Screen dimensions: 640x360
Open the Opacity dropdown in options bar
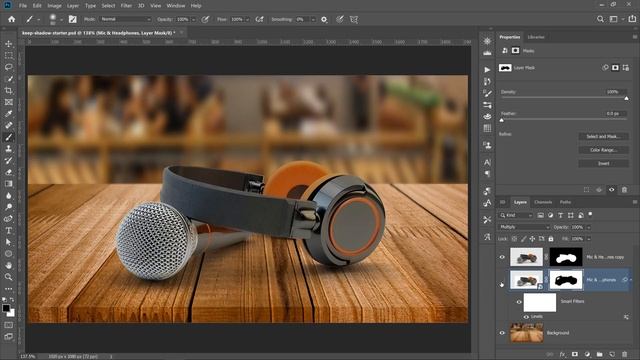(x=193, y=20)
